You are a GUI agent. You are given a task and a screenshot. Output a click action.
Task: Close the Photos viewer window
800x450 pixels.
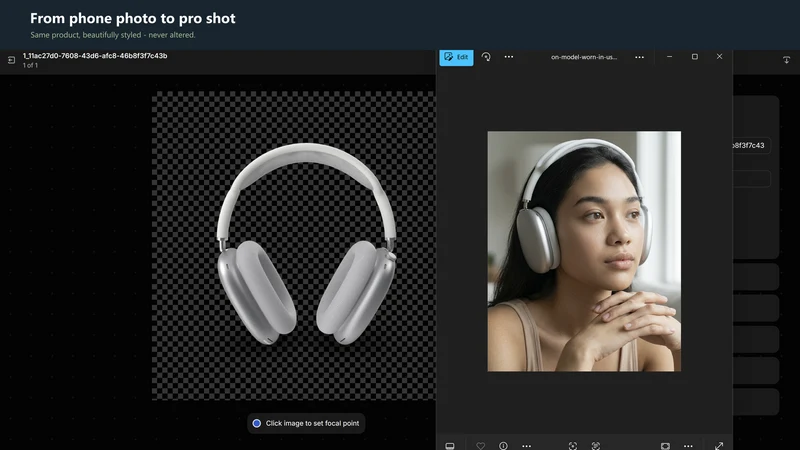point(719,57)
